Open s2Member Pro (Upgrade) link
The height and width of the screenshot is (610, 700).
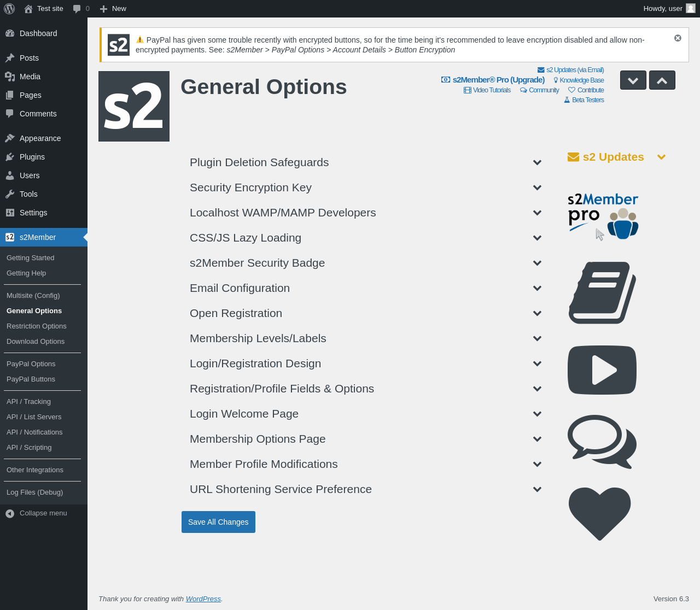[x=493, y=80]
